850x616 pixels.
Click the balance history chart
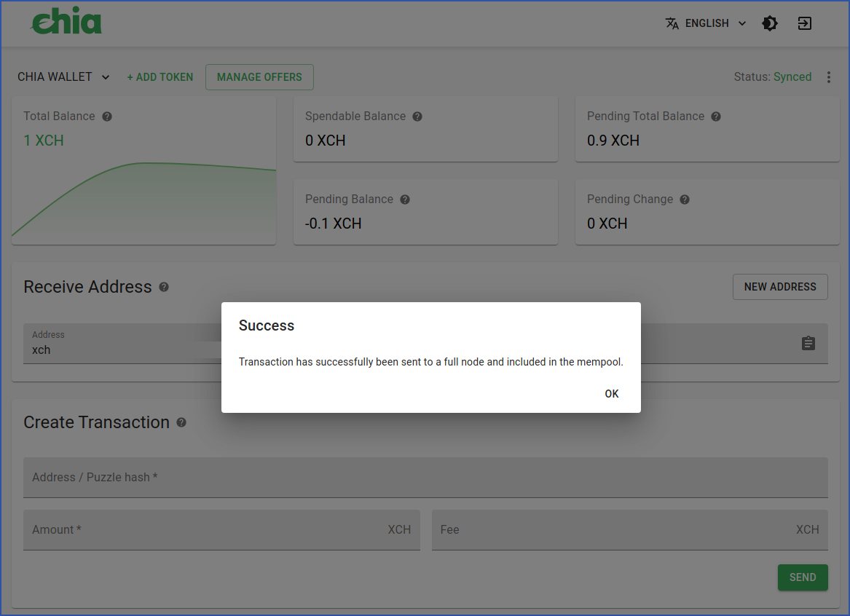[x=143, y=200]
